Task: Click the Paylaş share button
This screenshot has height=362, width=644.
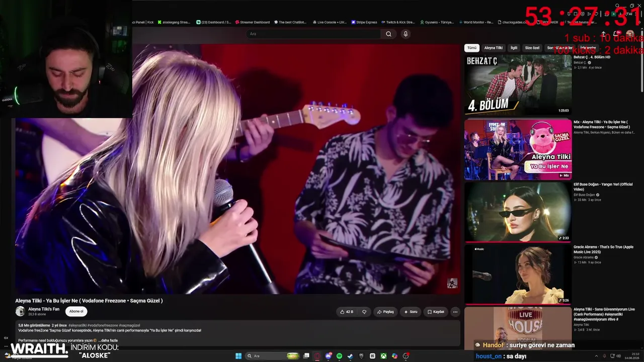Action: pos(385,312)
